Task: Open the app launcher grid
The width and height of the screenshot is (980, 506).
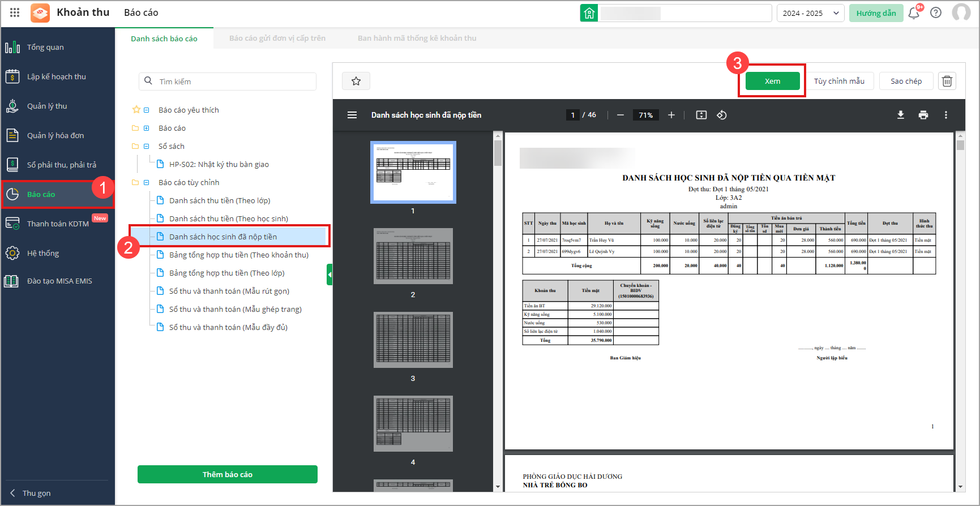Action: [x=15, y=12]
